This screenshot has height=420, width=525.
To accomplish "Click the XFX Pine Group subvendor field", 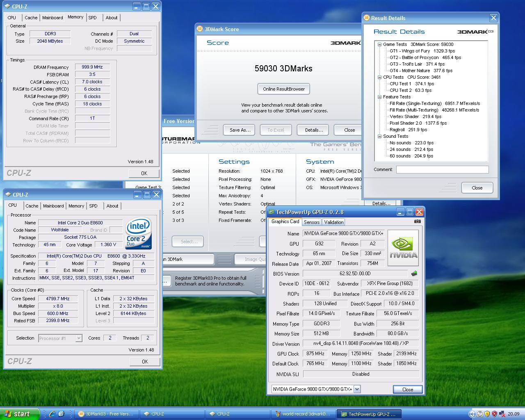I will 390,283.
